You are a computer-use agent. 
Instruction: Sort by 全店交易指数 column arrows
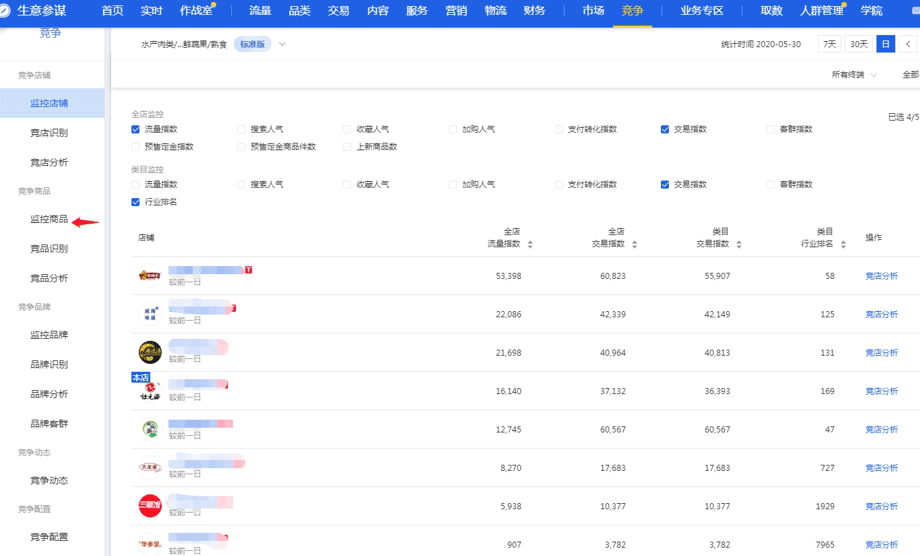[634, 244]
